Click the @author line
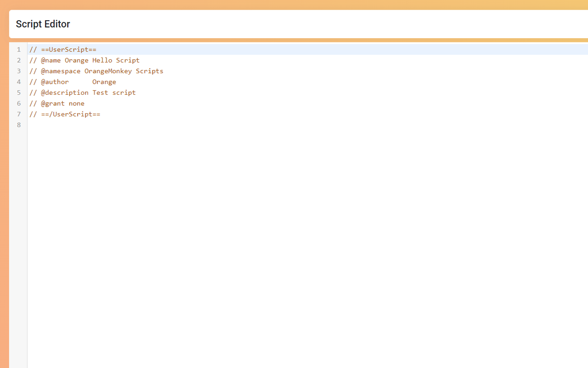 72,81
